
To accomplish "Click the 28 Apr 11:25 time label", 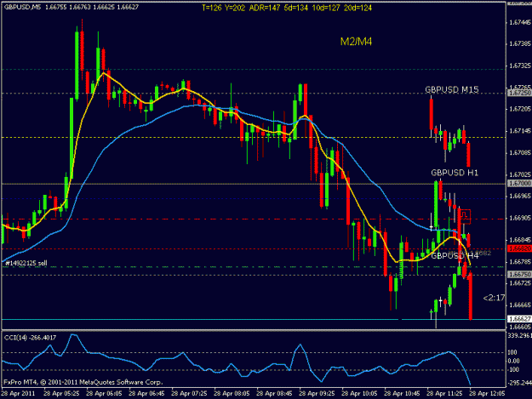I will 444,393.
